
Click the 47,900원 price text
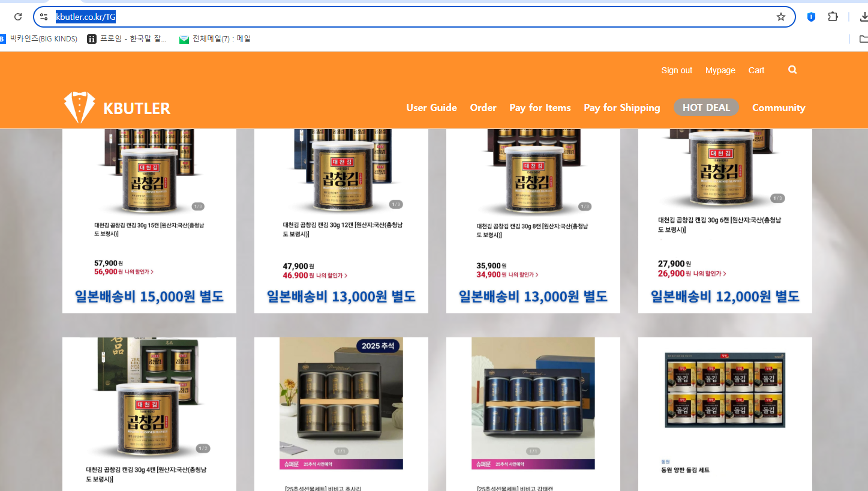(x=298, y=267)
